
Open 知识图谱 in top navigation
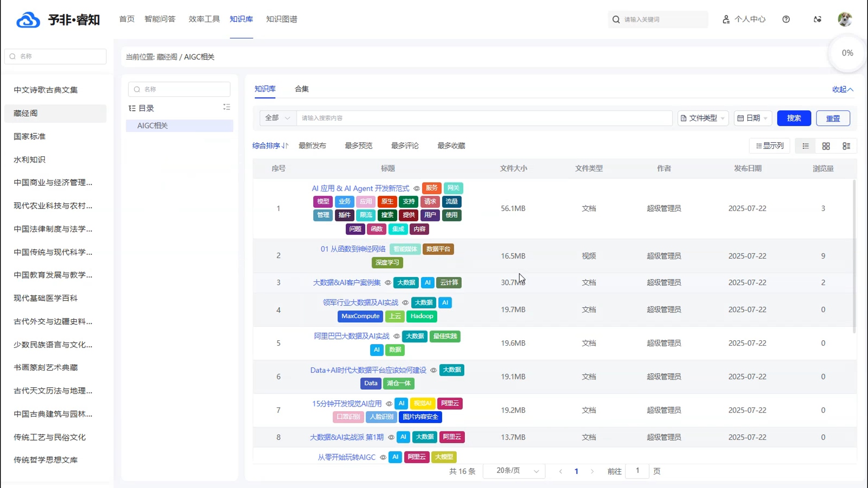point(282,19)
